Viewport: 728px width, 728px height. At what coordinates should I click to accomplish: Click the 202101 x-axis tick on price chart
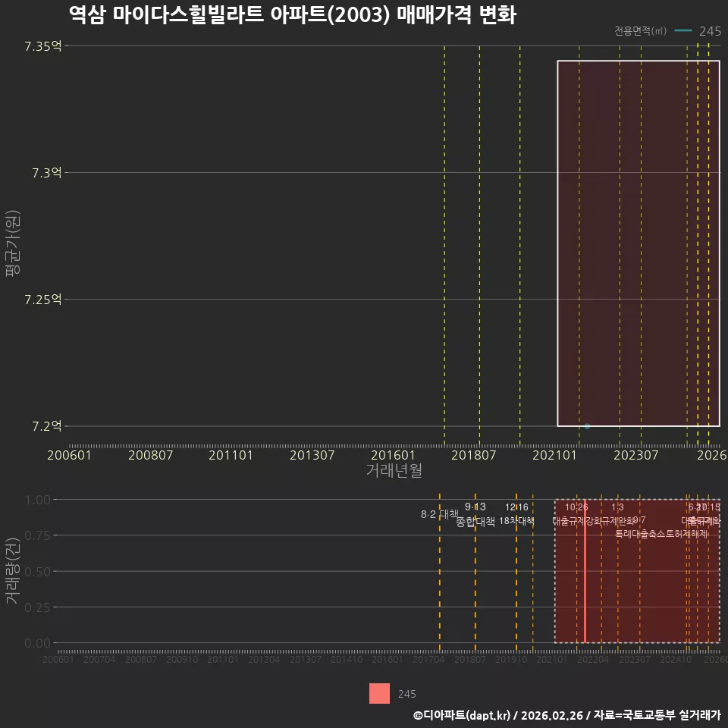[554, 455]
